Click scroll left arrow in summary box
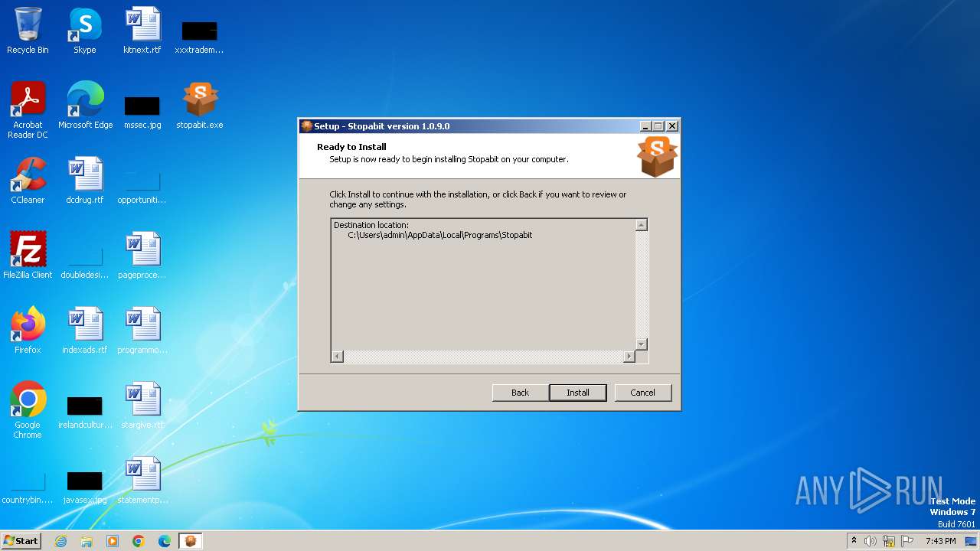This screenshot has height=551, width=980. (338, 357)
